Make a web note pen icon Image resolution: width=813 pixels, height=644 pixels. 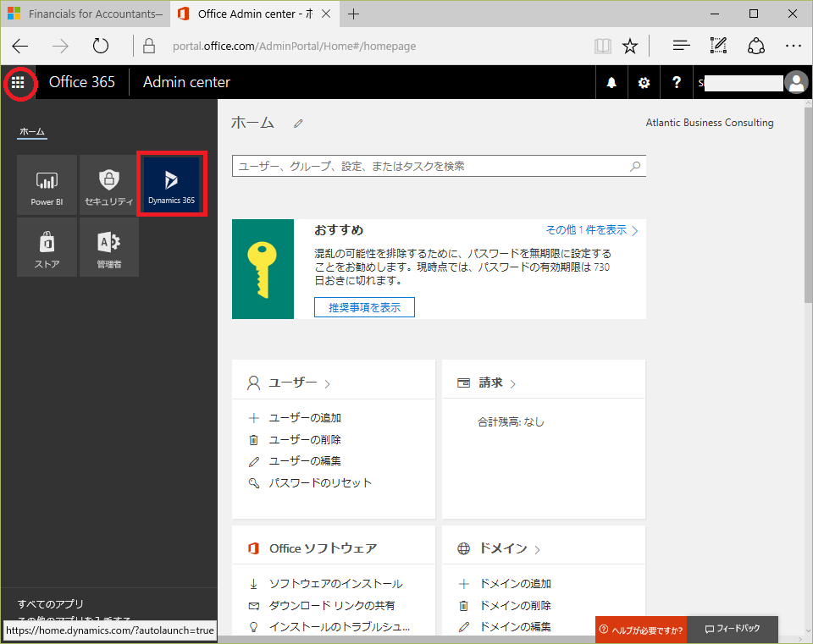click(x=718, y=46)
